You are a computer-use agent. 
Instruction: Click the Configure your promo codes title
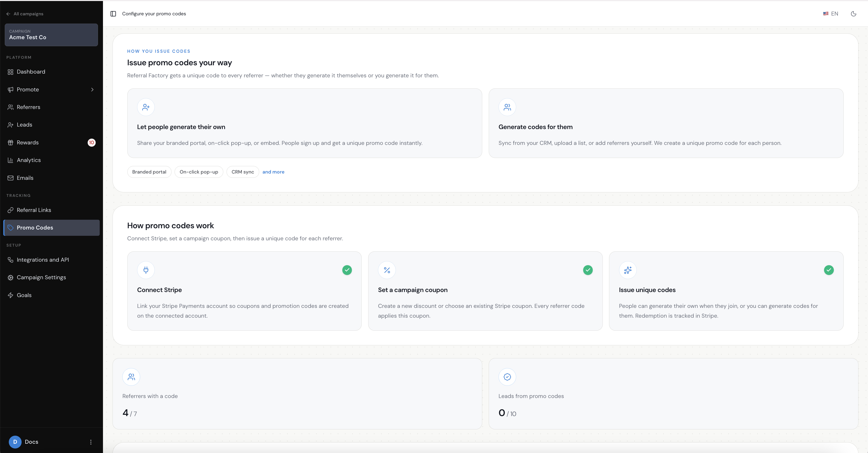point(154,14)
